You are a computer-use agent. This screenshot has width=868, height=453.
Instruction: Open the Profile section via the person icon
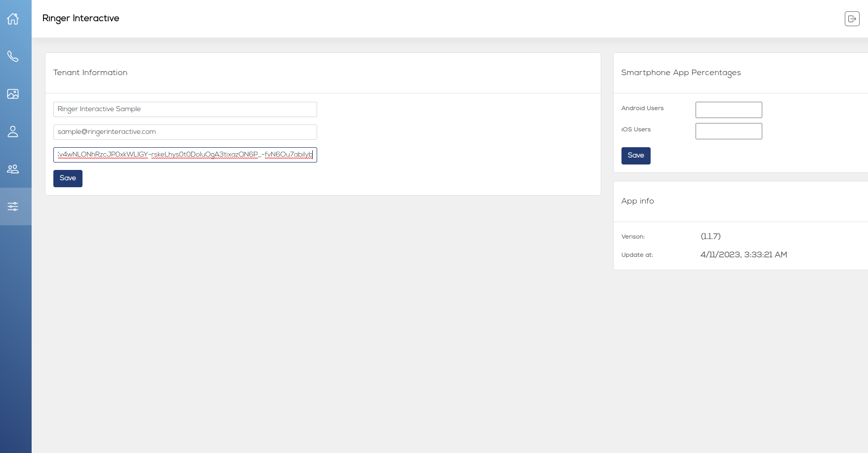tap(12, 131)
